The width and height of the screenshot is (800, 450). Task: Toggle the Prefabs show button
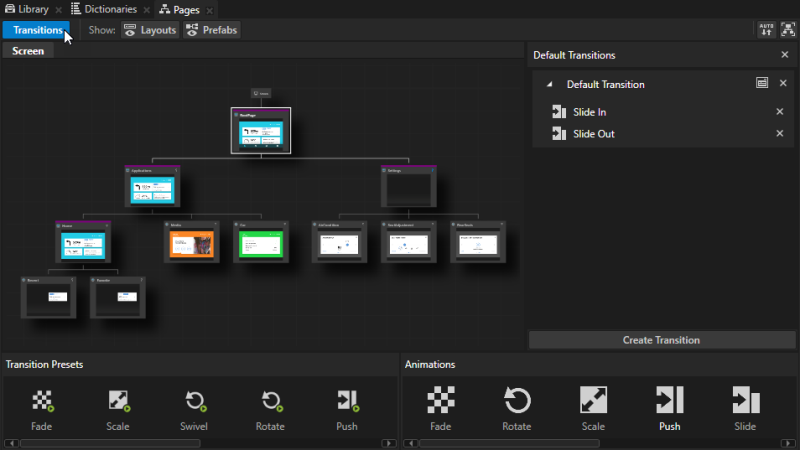pyautogui.click(x=212, y=30)
